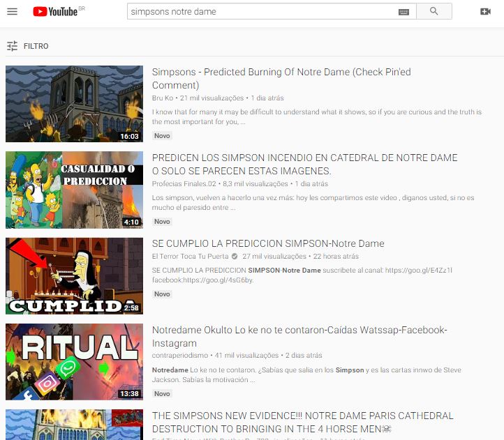The width and height of the screenshot is (504, 440).
Task: Run search with magnifier button
Action: point(434,11)
